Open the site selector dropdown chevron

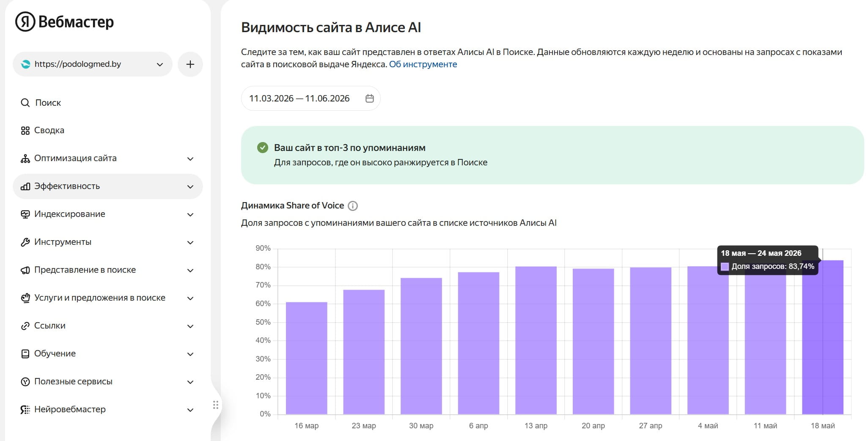point(160,65)
